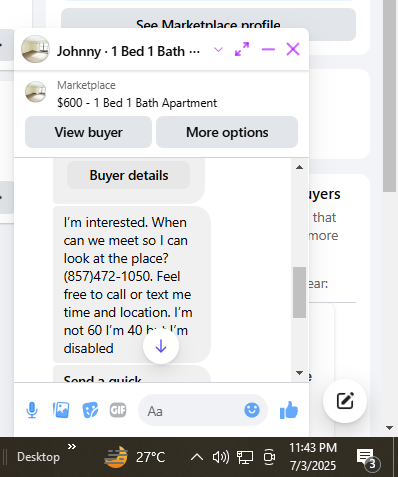The image size is (398, 477).
Task: Open the emoji picker in message box
Action: (252, 410)
